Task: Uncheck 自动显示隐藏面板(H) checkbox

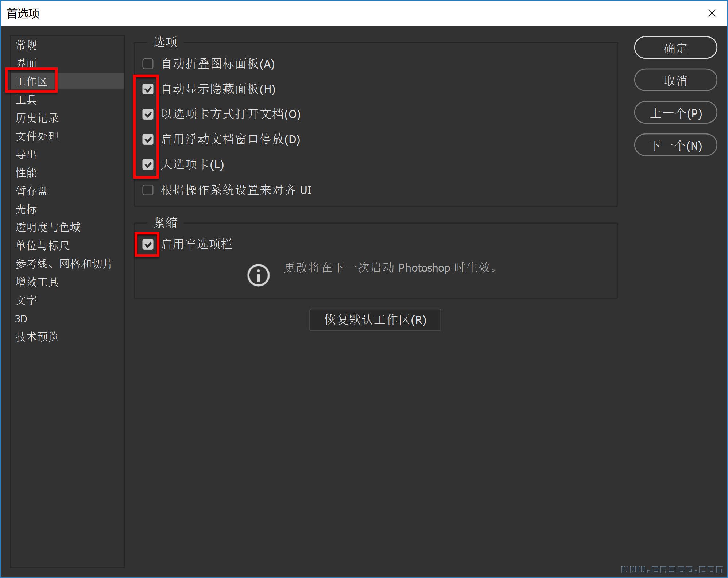Action: [148, 89]
